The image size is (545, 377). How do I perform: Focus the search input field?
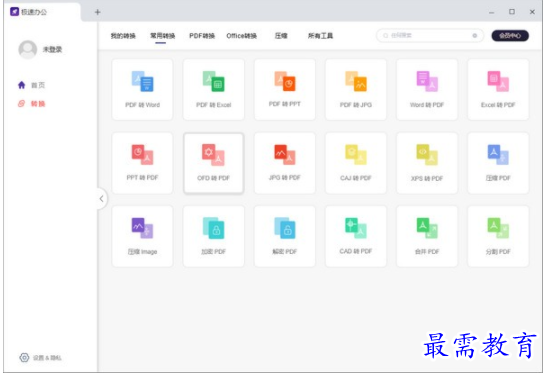pyautogui.click(x=430, y=35)
